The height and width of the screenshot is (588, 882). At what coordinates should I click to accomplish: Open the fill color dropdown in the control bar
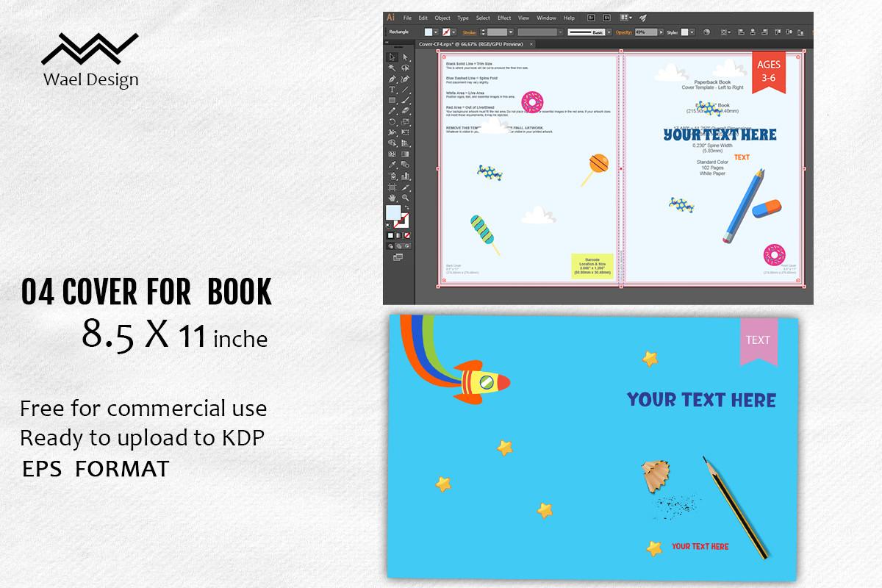point(437,32)
